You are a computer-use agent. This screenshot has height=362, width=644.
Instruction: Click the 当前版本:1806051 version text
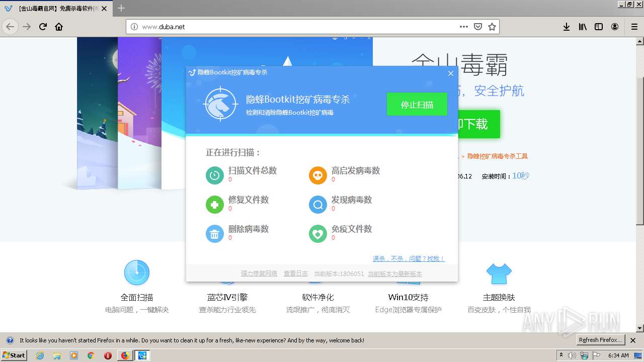(339, 274)
